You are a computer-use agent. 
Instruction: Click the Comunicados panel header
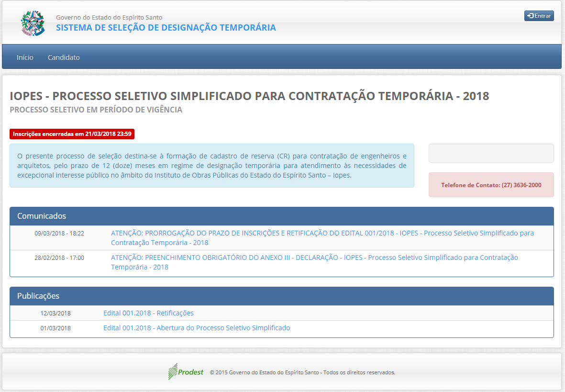coord(281,216)
